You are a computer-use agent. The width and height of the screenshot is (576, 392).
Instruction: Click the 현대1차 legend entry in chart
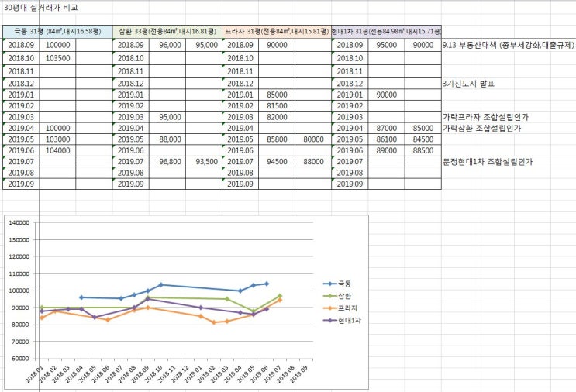342,321
